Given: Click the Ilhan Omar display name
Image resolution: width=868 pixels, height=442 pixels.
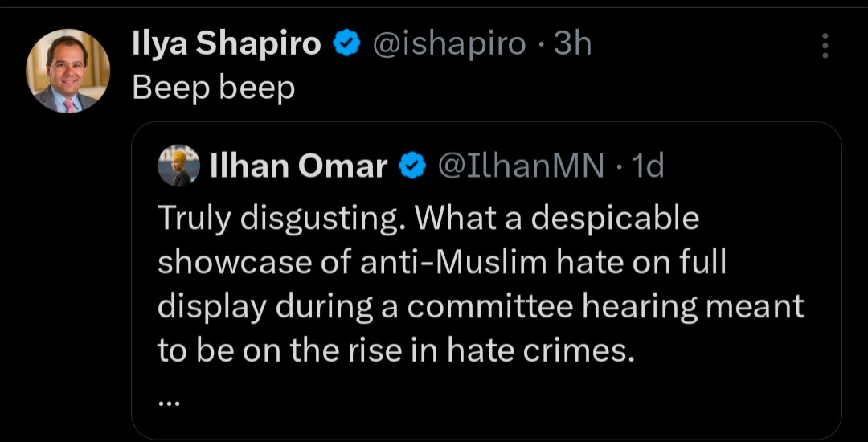Looking at the screenshot, I should coord(298,166).
